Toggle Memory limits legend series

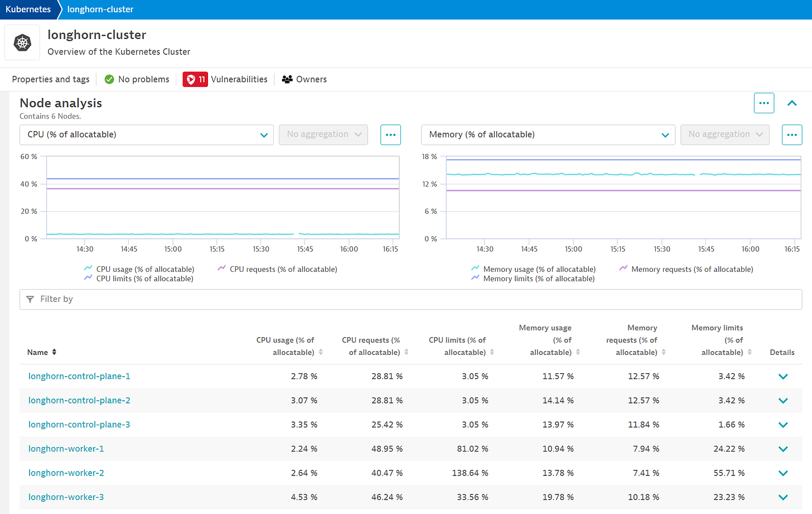click(533, 278)
